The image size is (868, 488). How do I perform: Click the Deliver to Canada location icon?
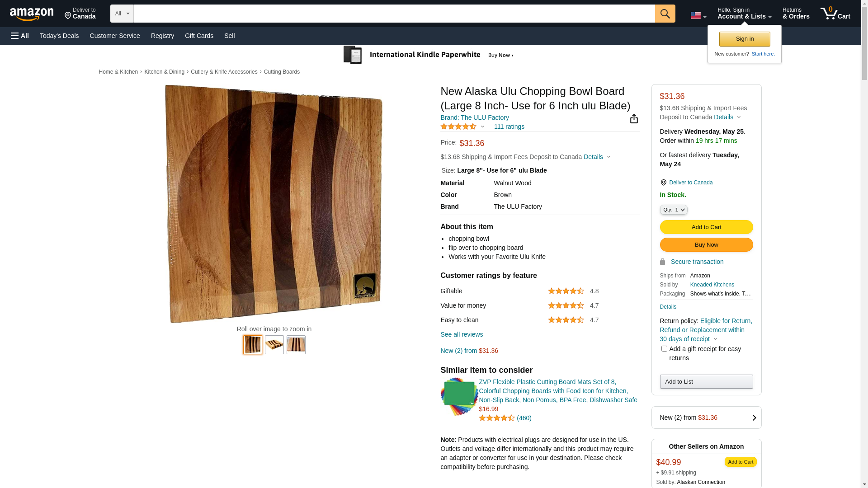[x=663, y=183]
